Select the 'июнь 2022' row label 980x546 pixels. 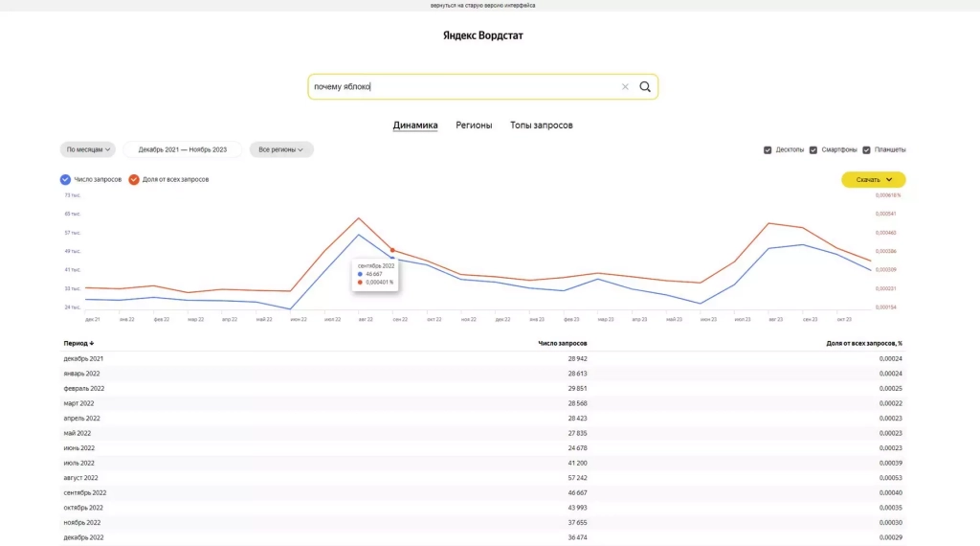pos(78,448)
